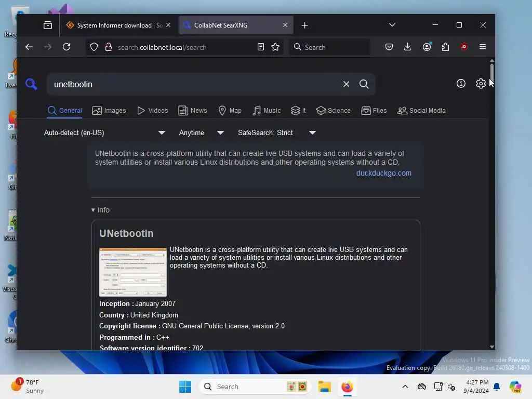The width and height of the screenshot is (532, 399).
Task: Open Firefox View recent browsing icon
Action: 48,25
